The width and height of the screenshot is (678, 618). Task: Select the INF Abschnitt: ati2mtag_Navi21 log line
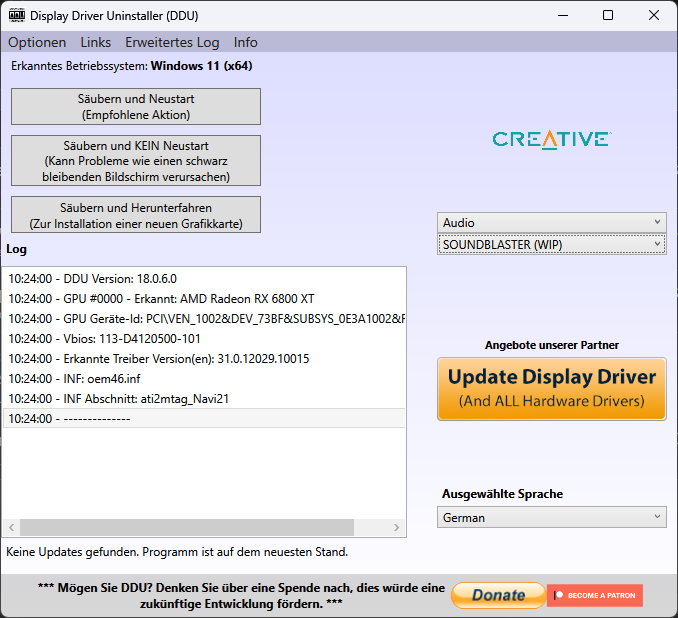204,399
